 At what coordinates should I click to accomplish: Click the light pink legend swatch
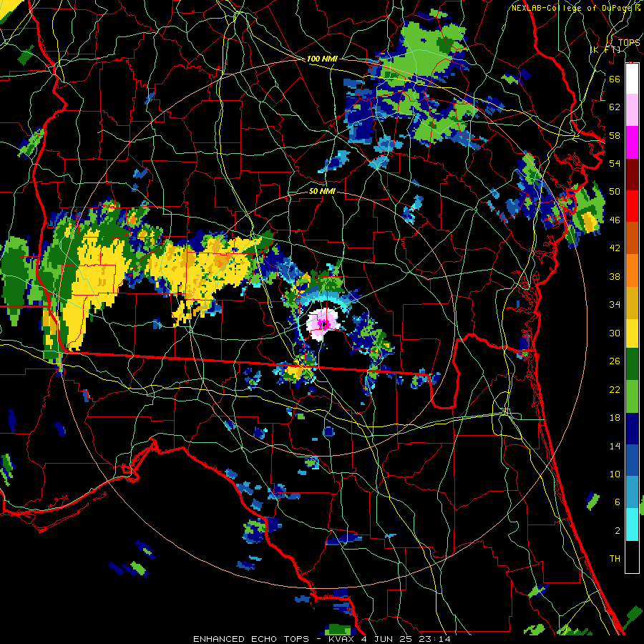click(x=632, y=110)
